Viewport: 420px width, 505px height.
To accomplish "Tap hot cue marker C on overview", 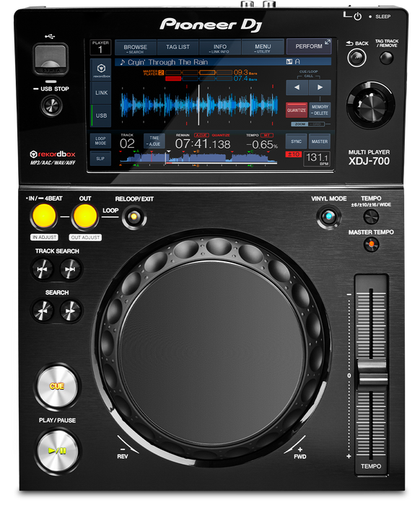I will [x=250, y=151].
